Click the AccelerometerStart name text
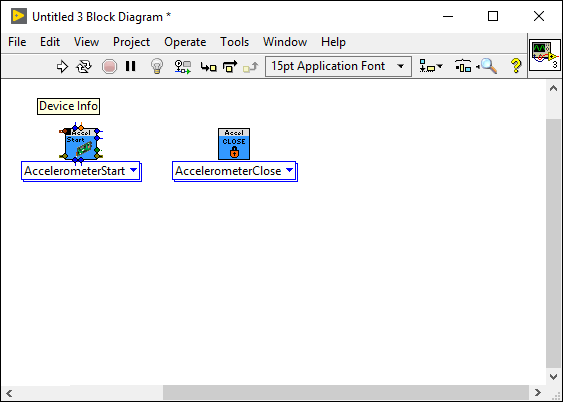Viewport: 563px width, 402px height. 75,171
